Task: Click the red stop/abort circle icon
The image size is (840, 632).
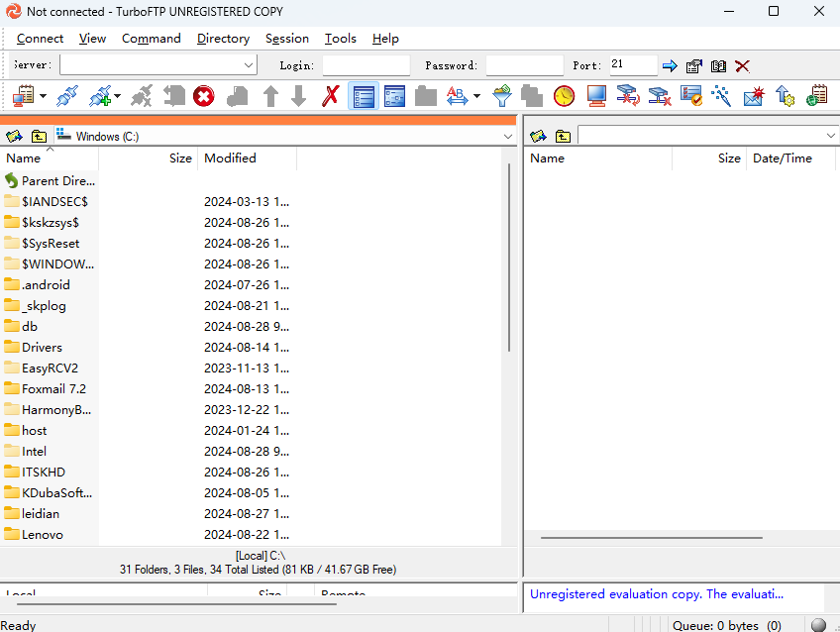Action: 204,96
